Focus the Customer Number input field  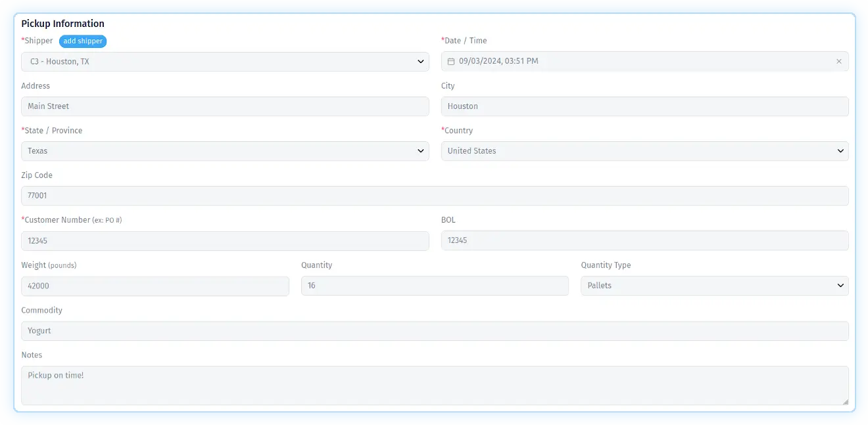coord(225,241)
